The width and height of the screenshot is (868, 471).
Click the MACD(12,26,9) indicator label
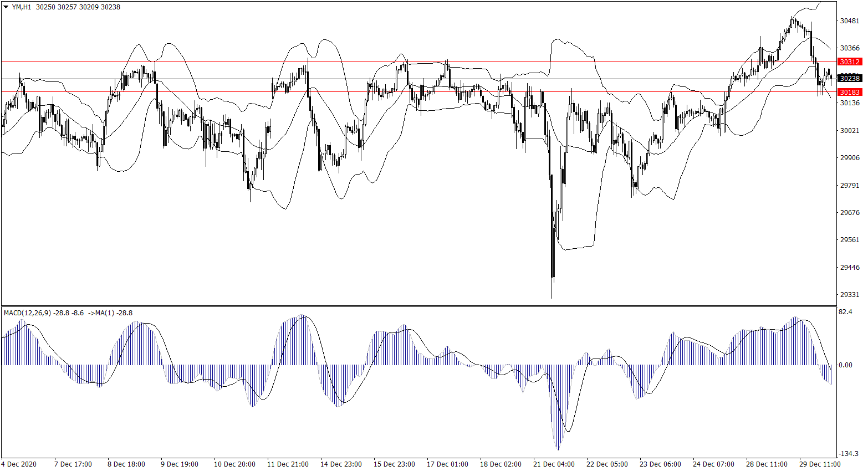click(27, 313)
